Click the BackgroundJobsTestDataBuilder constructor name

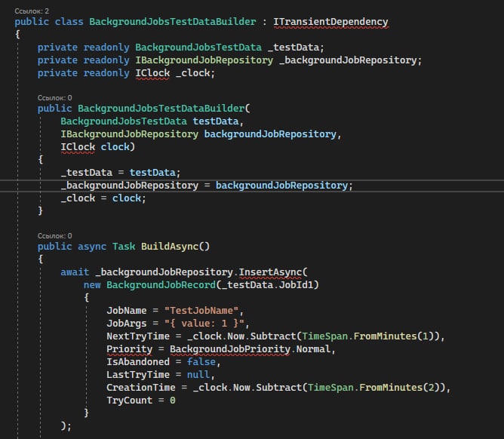(161, 109)
